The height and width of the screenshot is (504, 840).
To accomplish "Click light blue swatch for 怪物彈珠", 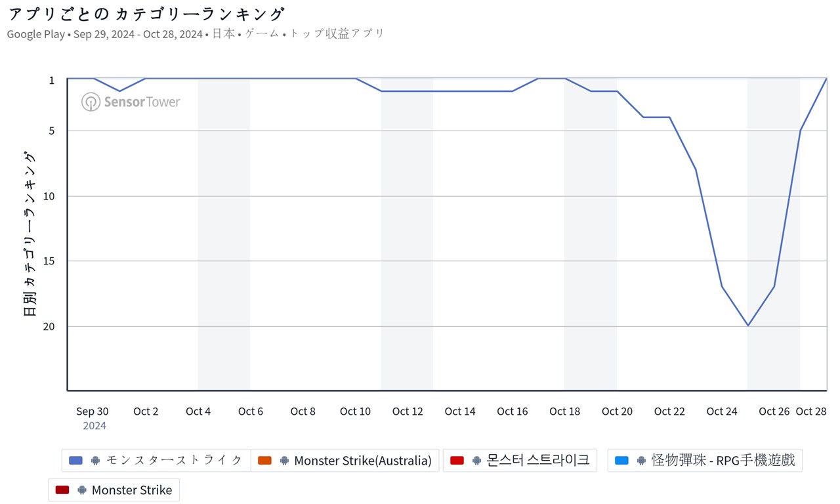I will pyautogui.click(x=621, y=461).
